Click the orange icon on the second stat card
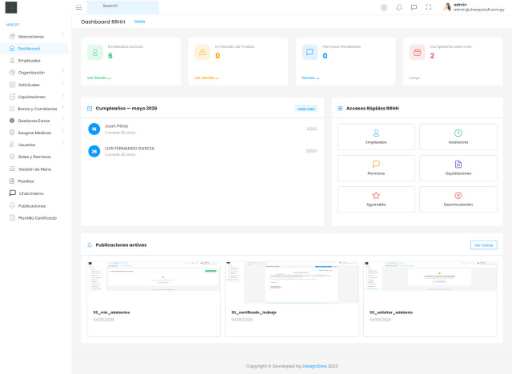 [x=202, y=53]
